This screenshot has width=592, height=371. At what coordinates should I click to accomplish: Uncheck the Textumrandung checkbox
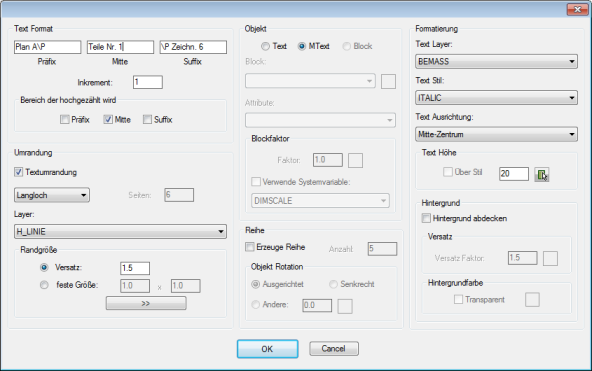[x=18, y=172]
